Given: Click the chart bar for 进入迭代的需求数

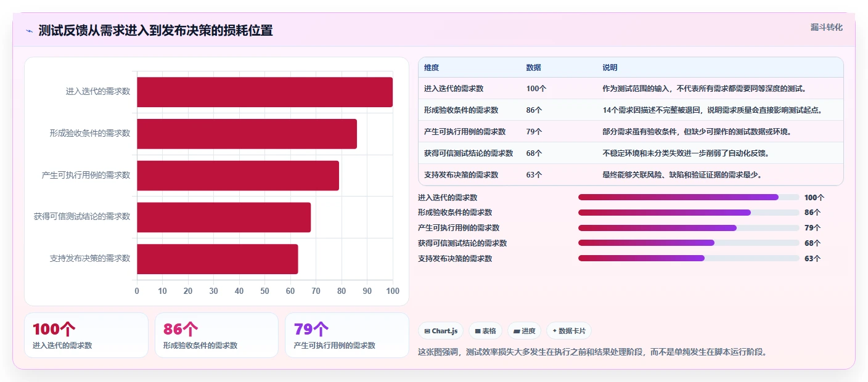Looking at the screenshot, I should 264,92.
